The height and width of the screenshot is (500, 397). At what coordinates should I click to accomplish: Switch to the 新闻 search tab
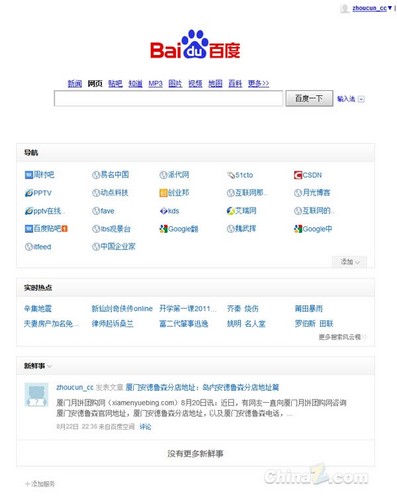point(75,83)
